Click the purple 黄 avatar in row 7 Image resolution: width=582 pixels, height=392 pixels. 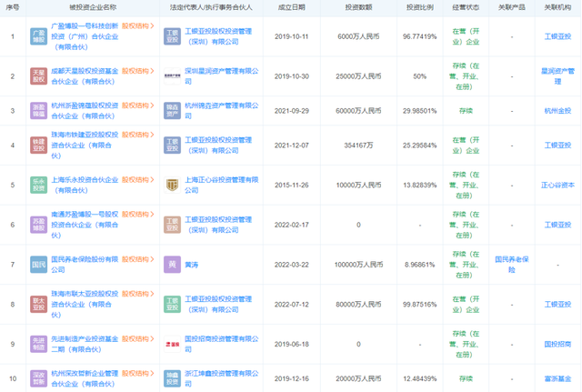172,265
